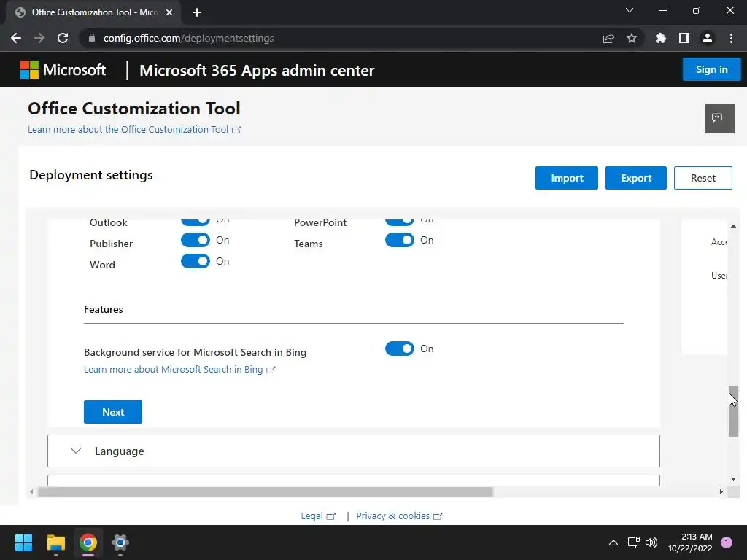This screenshot has height=560, width=747.
Task: Switch off the Word toggle
Action: [x=195, y=261]
